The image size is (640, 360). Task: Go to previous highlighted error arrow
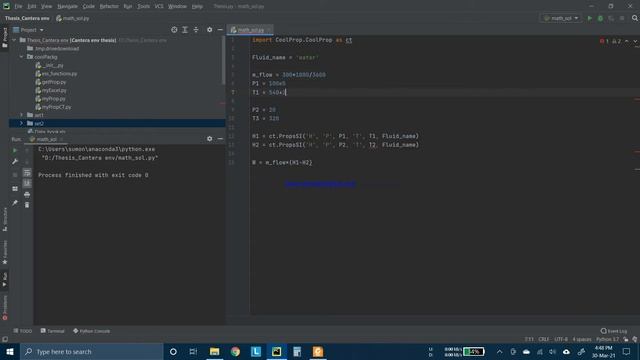click(627, 41)
